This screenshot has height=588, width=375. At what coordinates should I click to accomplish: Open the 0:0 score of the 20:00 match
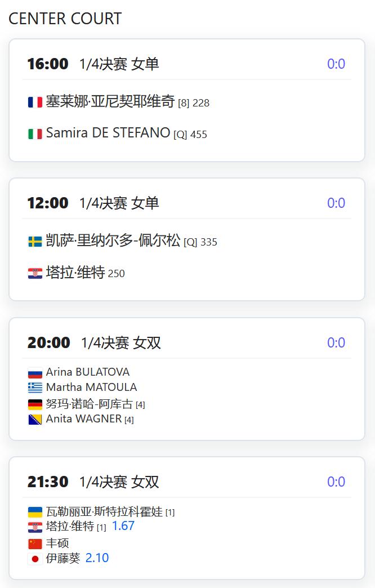(336, 342)
